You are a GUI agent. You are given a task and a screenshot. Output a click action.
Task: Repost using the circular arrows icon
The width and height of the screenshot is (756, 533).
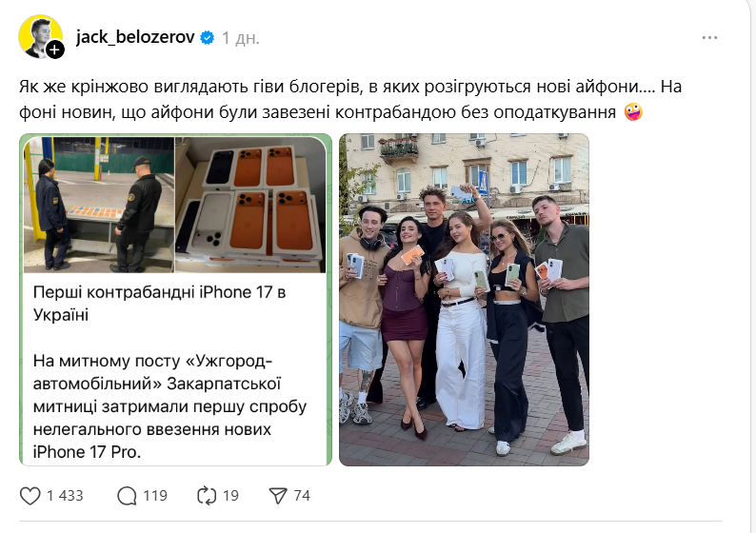(x=207, y=496)
